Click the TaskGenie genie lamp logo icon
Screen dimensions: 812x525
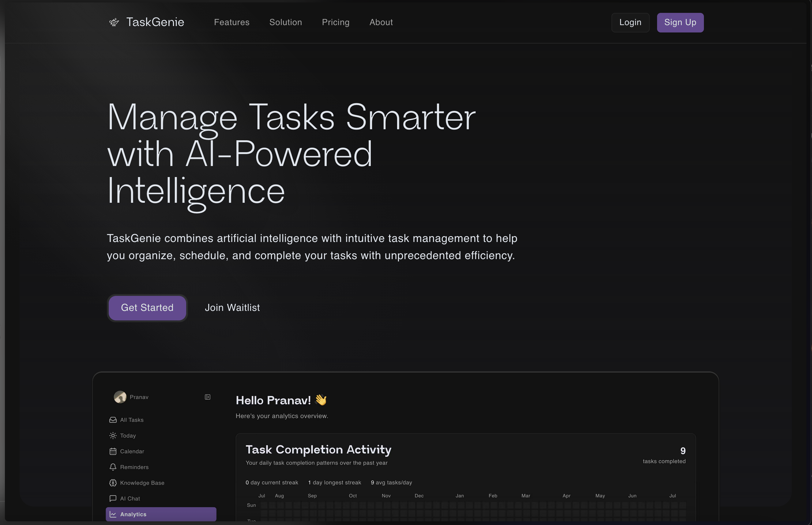114,22
